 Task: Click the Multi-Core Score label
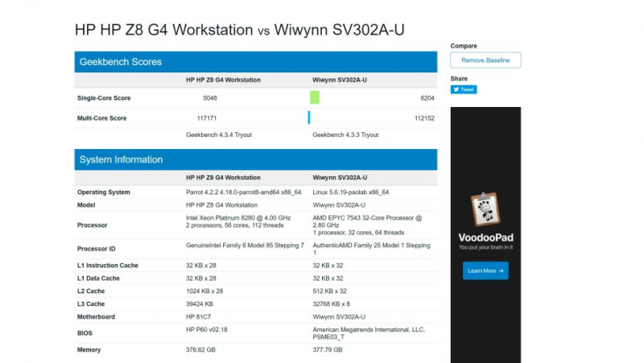point(102,118)
